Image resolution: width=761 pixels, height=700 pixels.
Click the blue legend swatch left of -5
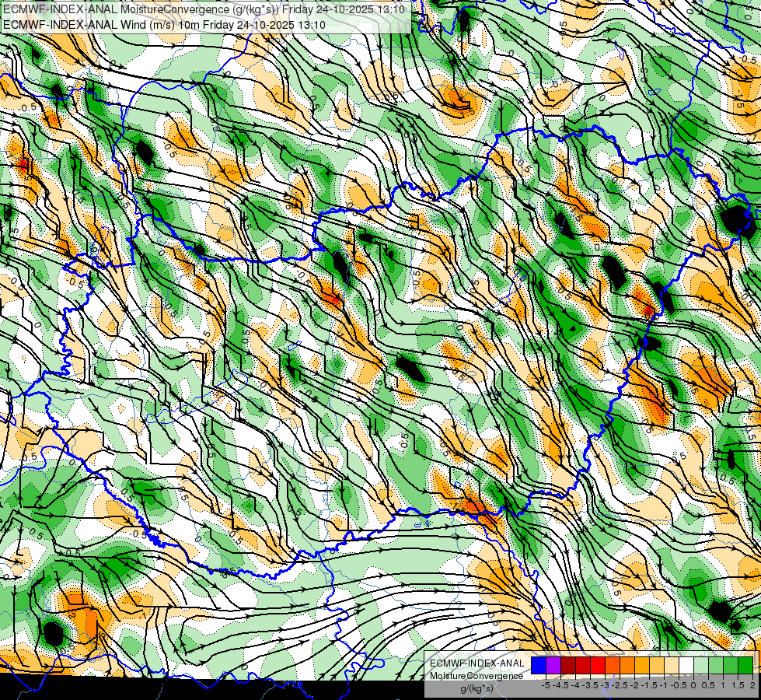[539, 665]
